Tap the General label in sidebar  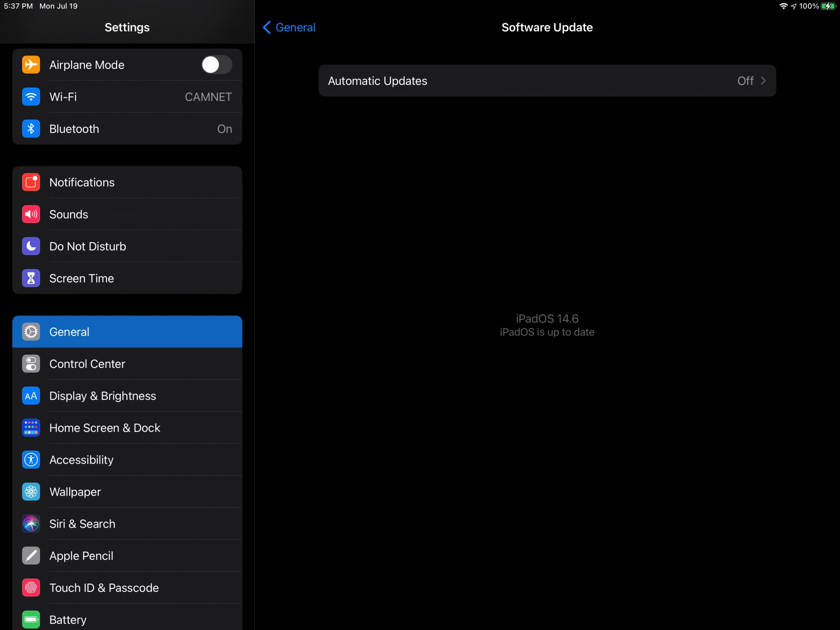click(x=69, y=332)
